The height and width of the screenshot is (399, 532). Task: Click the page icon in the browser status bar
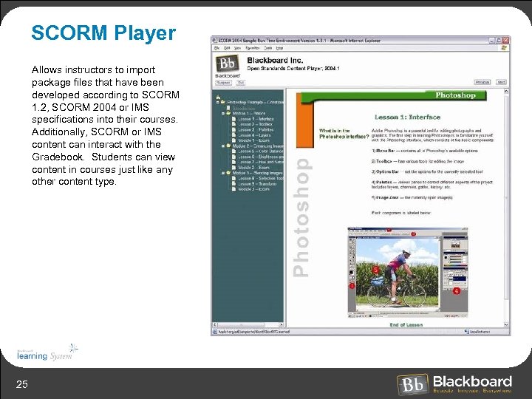coord(215,332)
